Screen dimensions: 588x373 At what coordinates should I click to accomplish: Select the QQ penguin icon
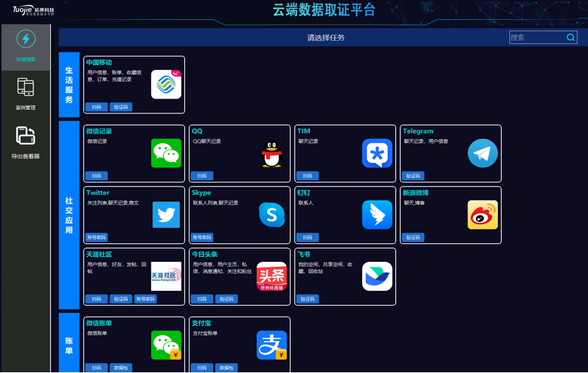pos(271,153)
